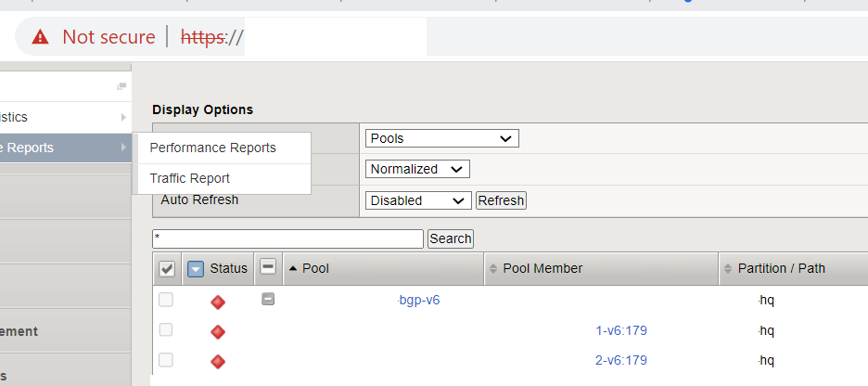Screen dimensions: 868x386
Task: Open the Normalized data format dropdown
Action: click(x=417, y=169)
